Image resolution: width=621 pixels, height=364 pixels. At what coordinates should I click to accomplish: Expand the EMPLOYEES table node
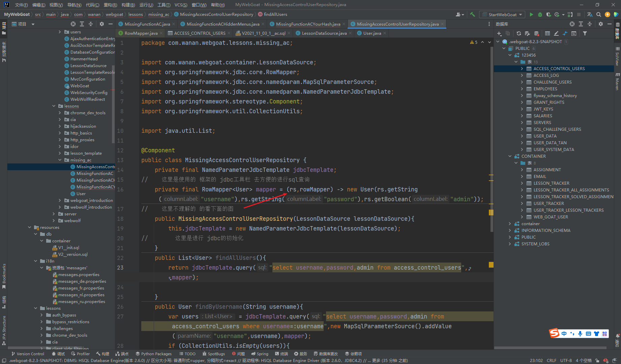(x=522, y=89)
